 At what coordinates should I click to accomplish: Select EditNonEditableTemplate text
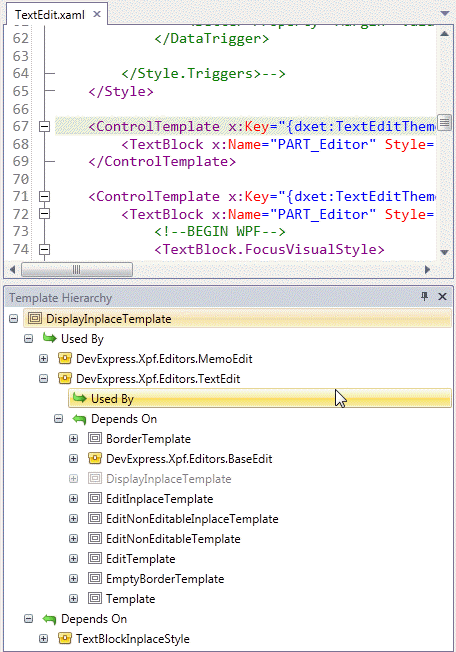(x=173, y=539)
